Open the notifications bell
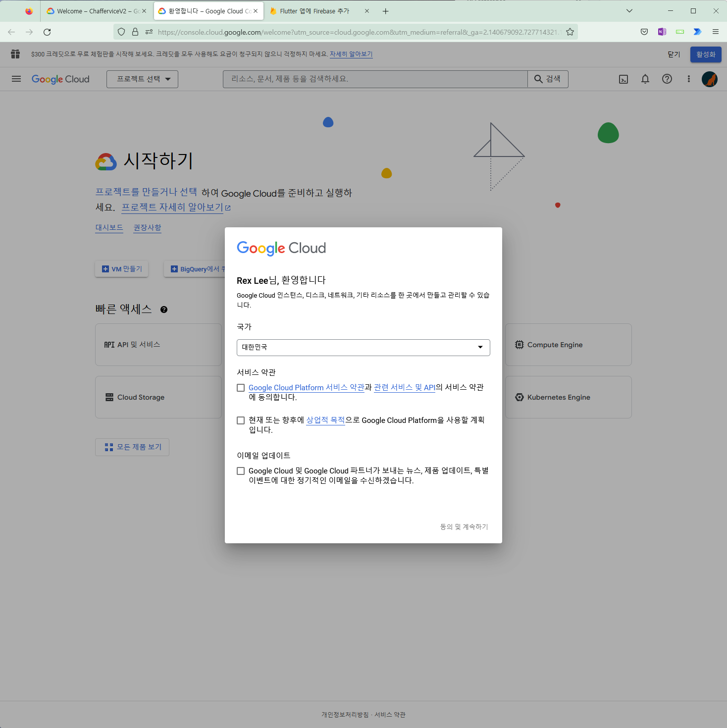727x728 pixels. point(645,79)
